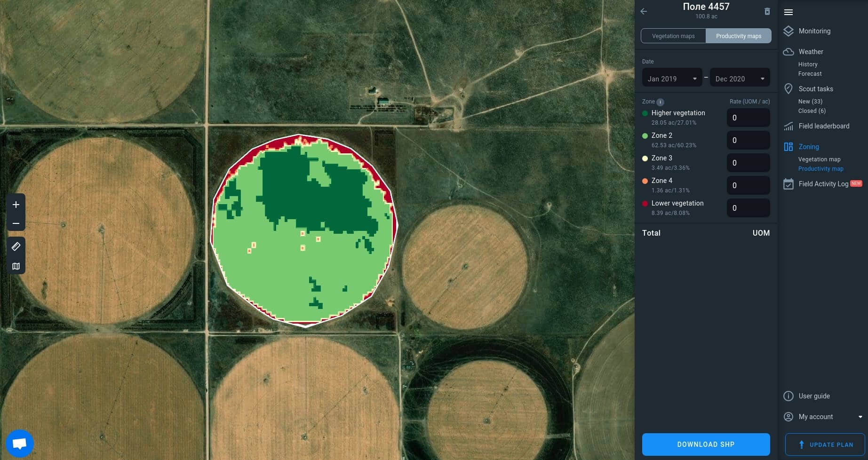Open Scout tasks menu
Image resolution: width=868 pixels, height=460 pixels.
pyautogui.click(x=816, y=89)
